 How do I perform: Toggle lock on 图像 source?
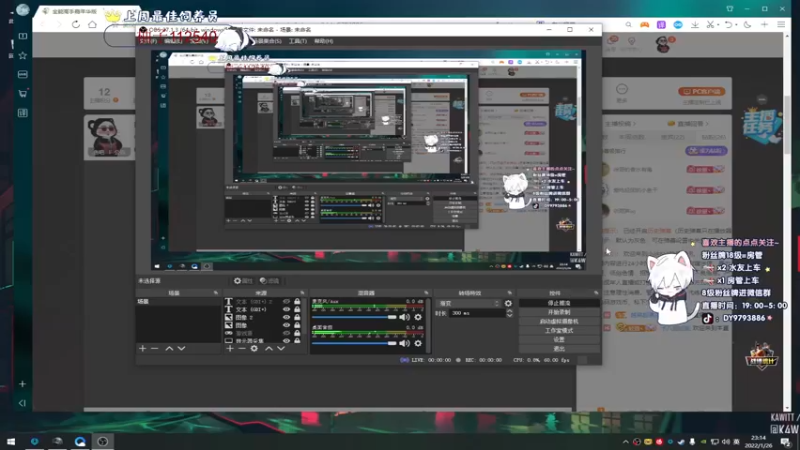pyautogui.click(x=297, y=325)
